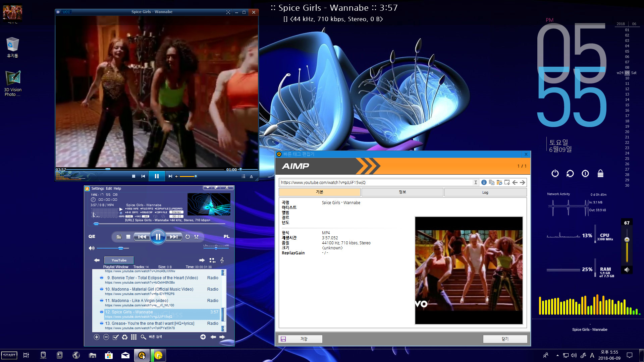644x362 pixels.
Task: Seek along AIMP track progress bar
Action: tap(159, 224)
